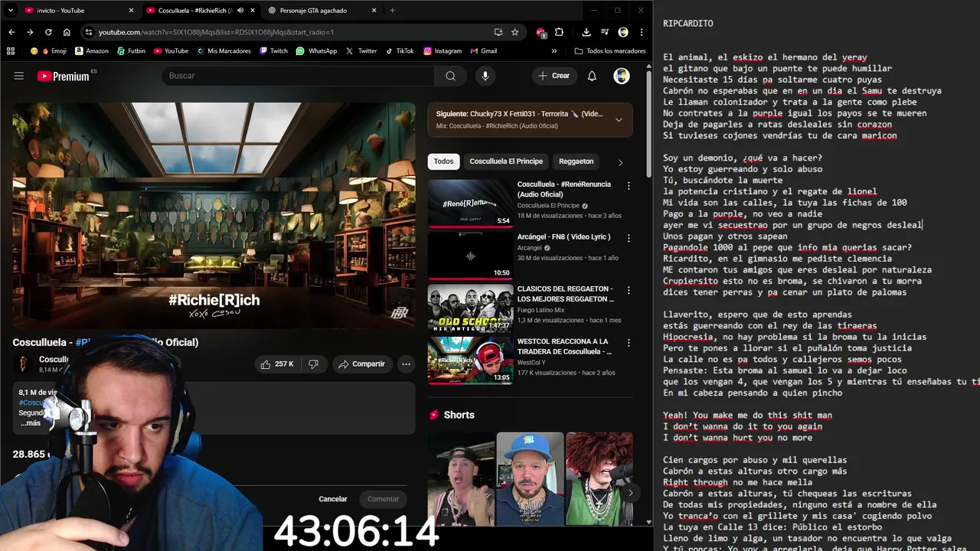Open the Arcángel FN8 video thumbnail

pos(470,256)
